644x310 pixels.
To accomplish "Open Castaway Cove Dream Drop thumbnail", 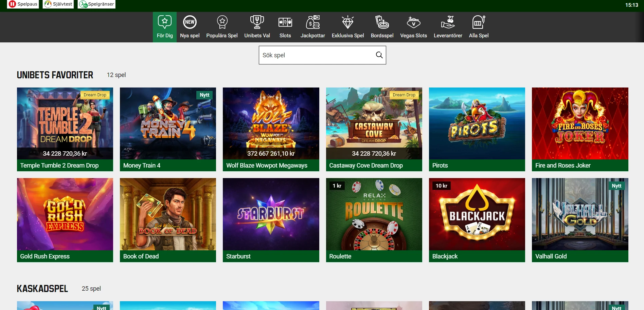I will (374, 123).
